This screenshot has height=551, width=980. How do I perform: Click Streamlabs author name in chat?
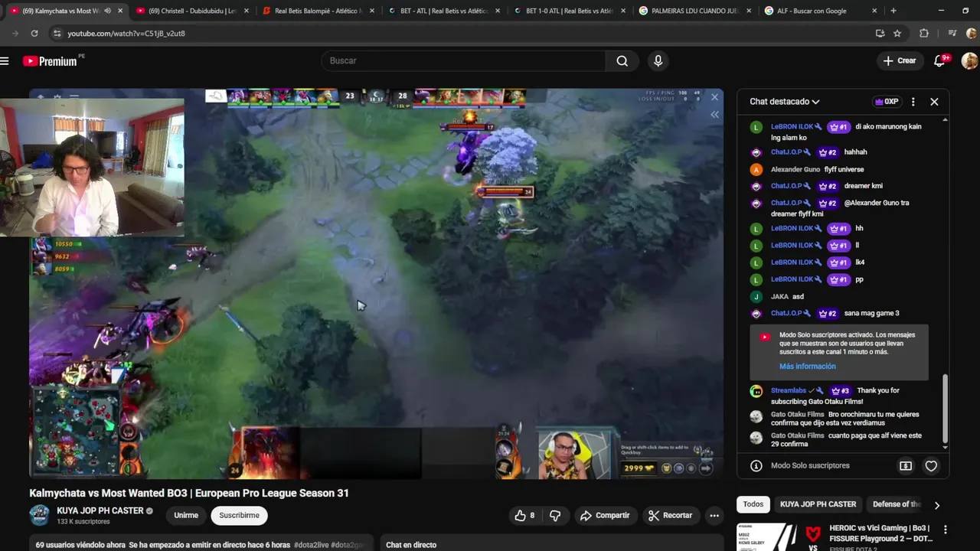(x=788, y=391)
